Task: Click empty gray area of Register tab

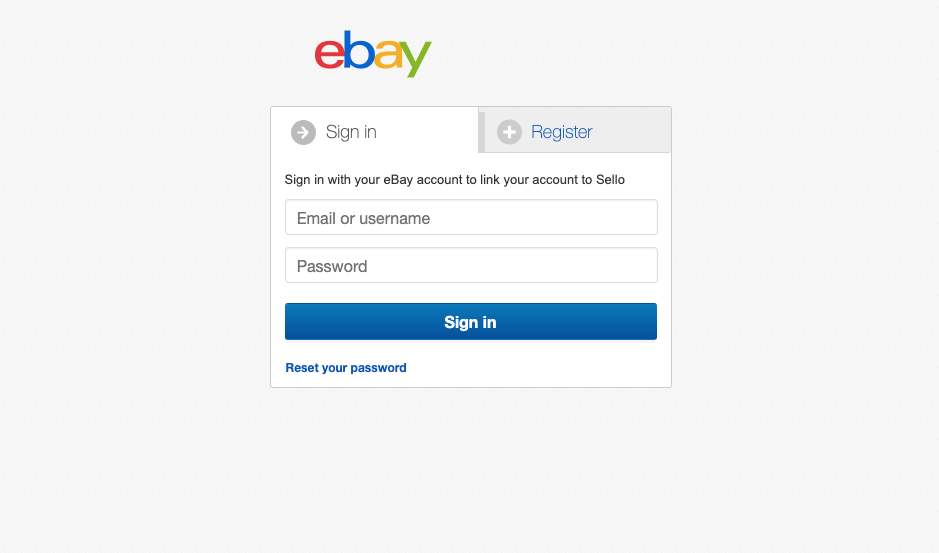Action: (x=632, y=132)
